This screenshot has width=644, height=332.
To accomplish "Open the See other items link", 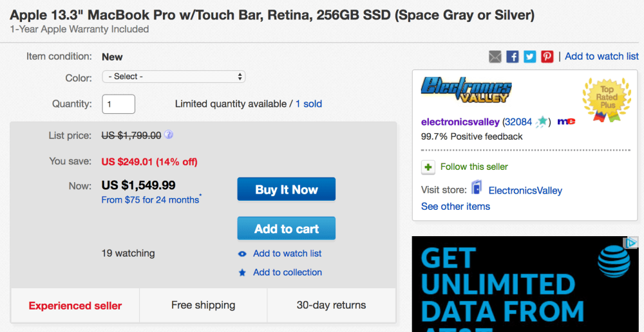I will tap(455, 207).
